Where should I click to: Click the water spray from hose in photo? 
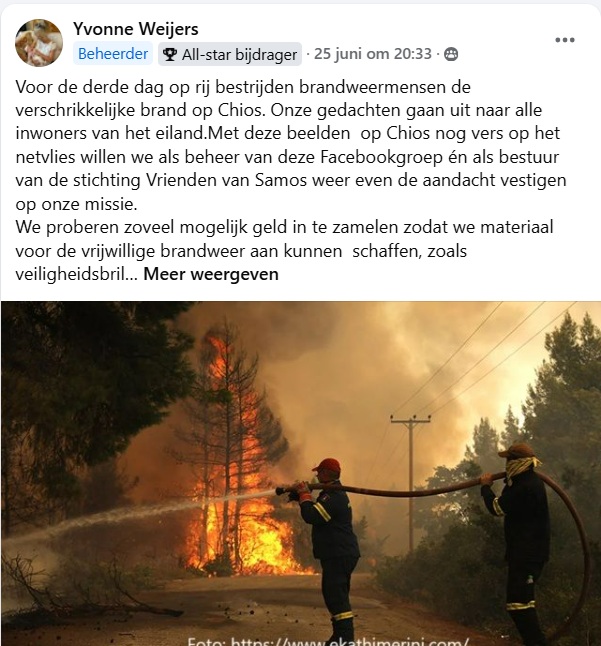click(x=140, y=515)
